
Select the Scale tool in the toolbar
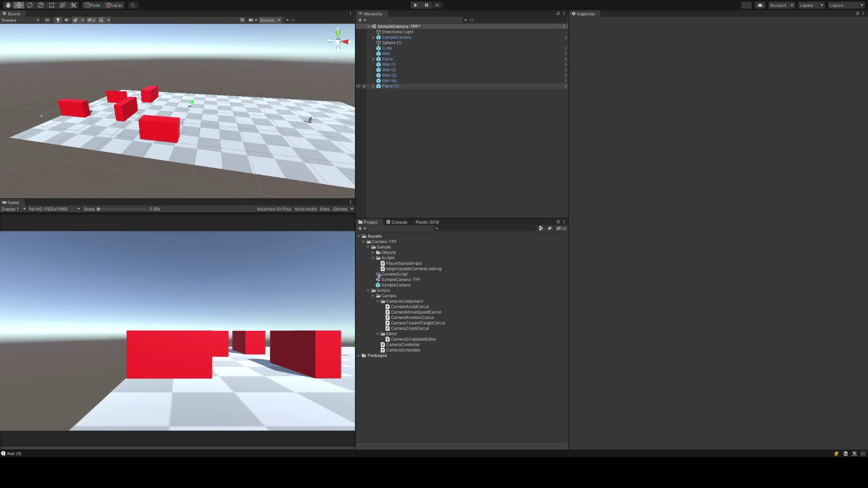pyautogui.click(x=41, y=5)
